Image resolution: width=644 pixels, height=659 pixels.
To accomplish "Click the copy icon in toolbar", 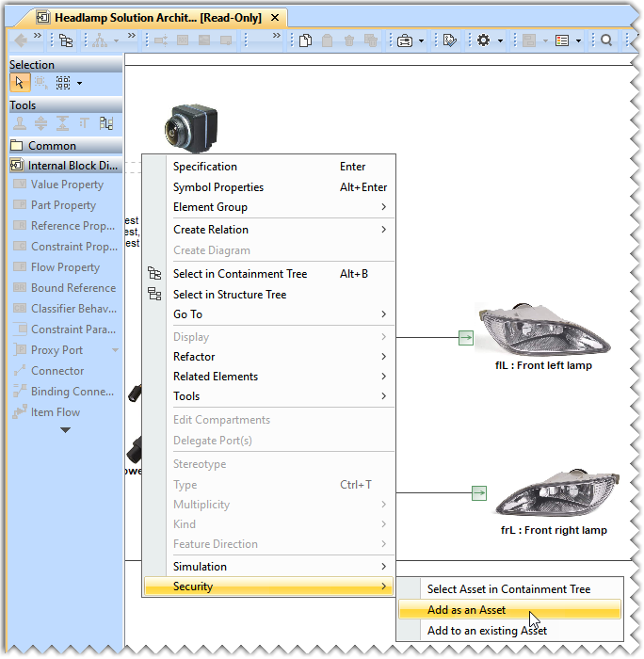I will pos(305,40).
